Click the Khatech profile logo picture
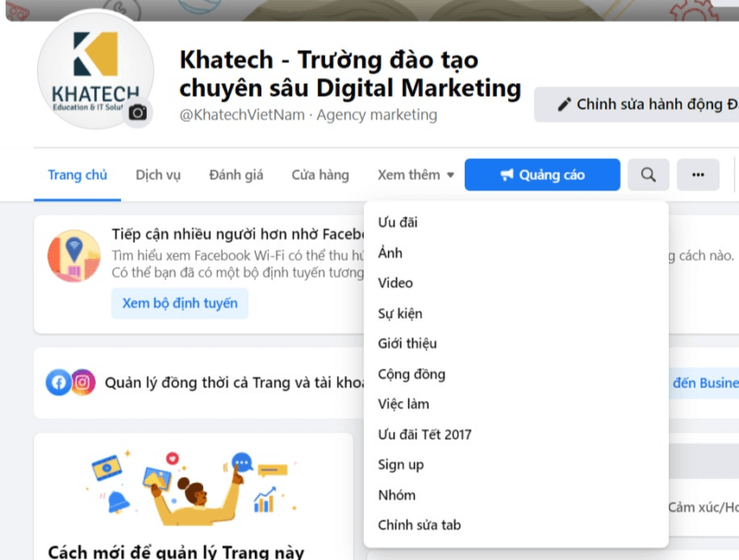This screenshot has width=739, height=560. pyautogui.click(x=96, y=69)
